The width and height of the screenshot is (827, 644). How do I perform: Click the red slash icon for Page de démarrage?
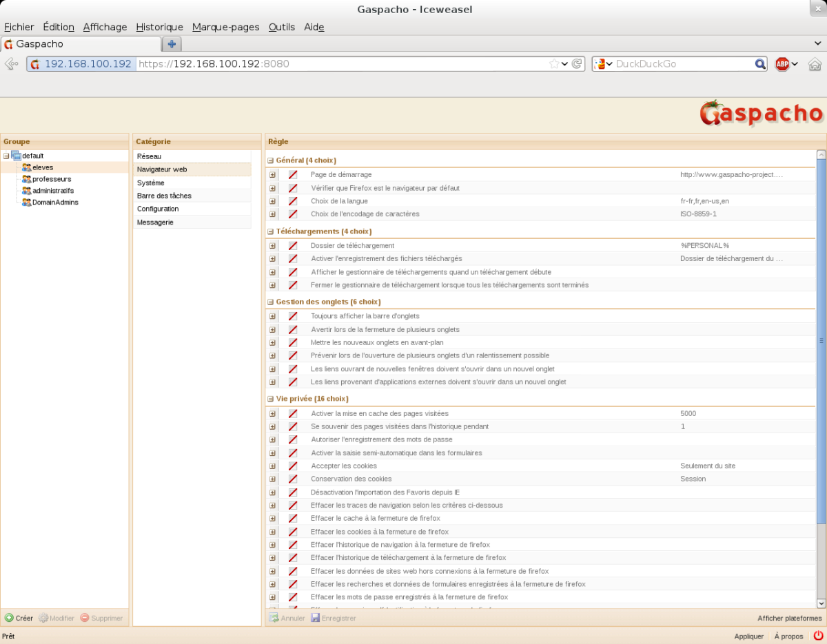point(293,175)
